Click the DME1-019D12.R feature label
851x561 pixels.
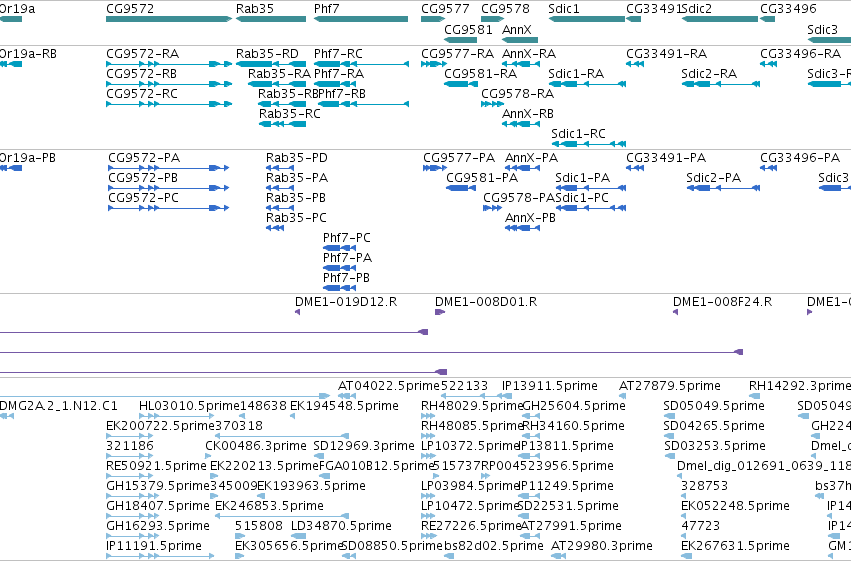tap(346, 302)
